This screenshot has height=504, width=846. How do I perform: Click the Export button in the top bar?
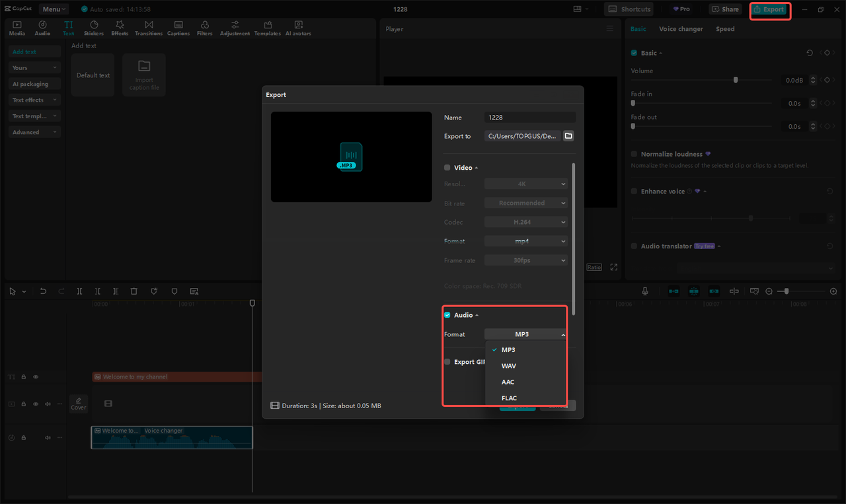[769, 11]
